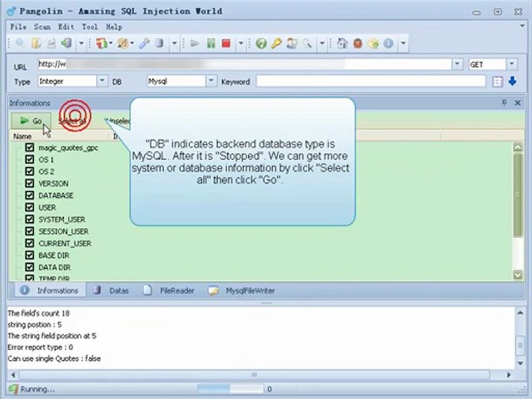Expand scan controls toolbar overflow arrow

tap(241, 43)
